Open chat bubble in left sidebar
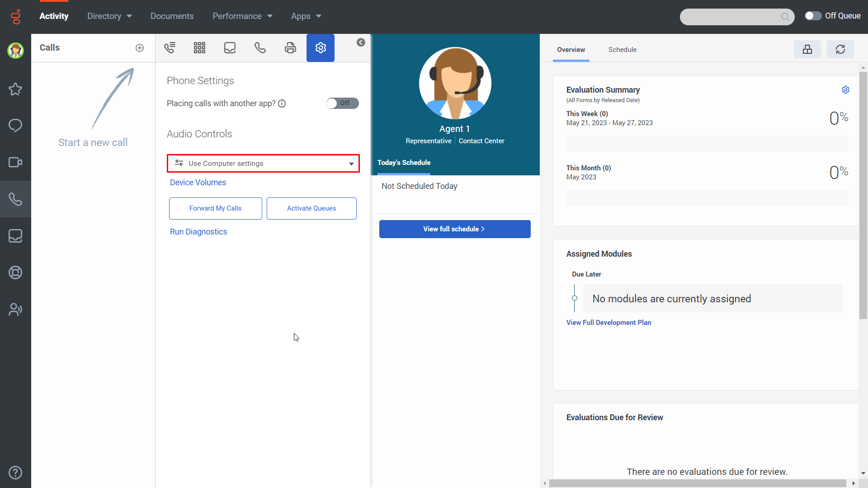 click(x=15, y=126)
